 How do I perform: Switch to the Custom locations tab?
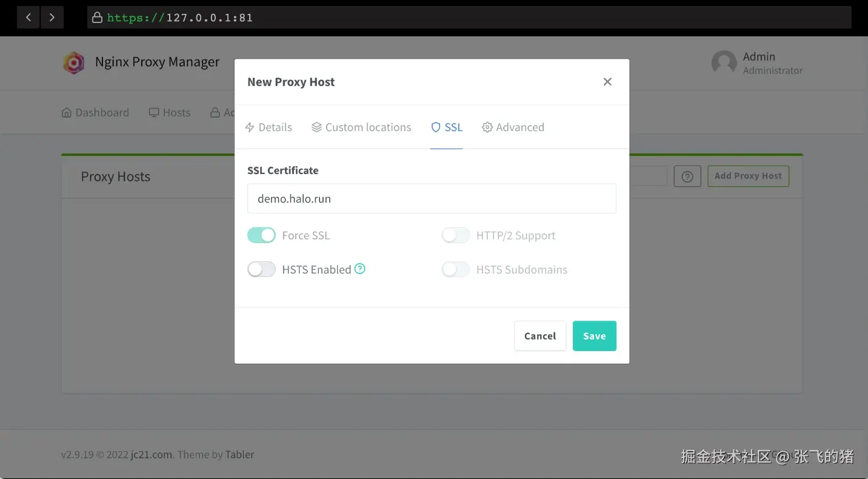click(361, 127)
